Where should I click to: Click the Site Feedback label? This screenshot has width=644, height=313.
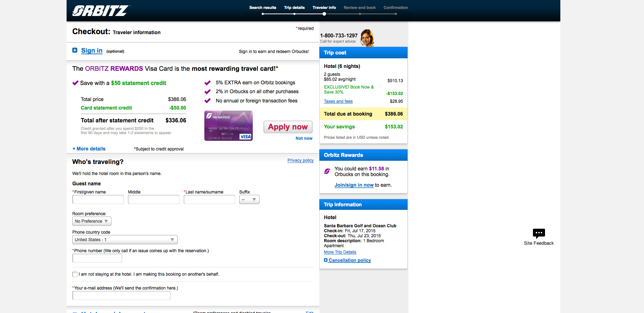(x=539, y=243)
